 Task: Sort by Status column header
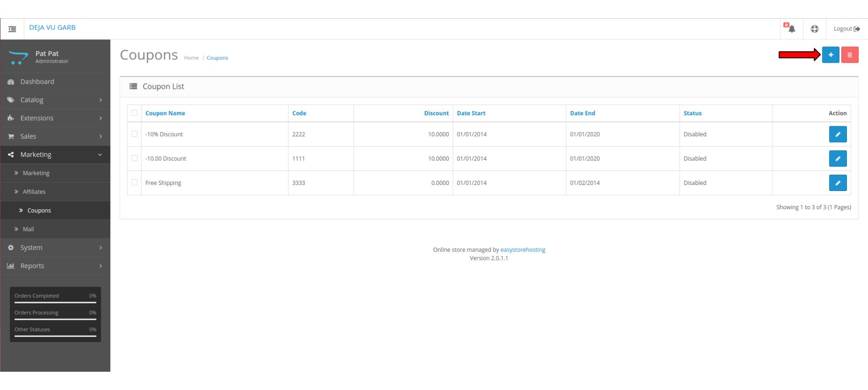tap(692, 113)
